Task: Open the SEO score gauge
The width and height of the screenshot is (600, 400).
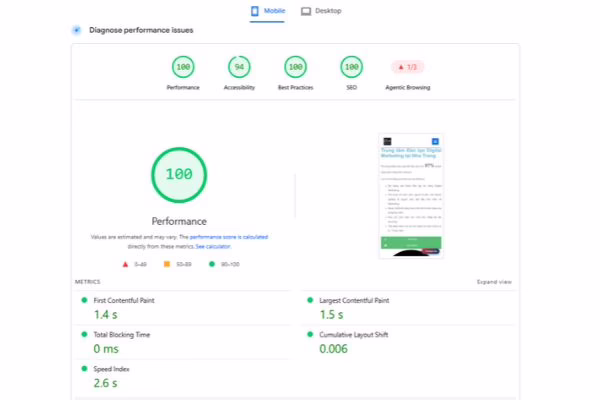Action: click(352, 67)
